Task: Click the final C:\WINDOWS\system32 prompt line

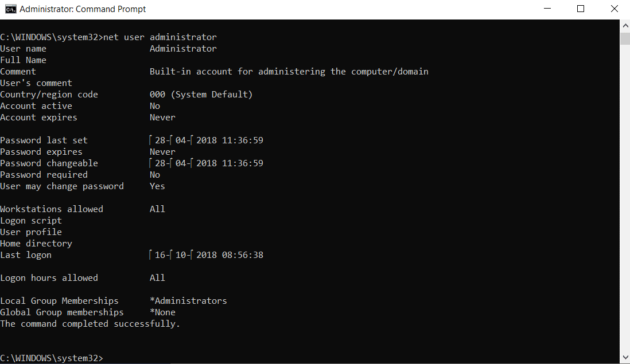Action: [x=52, y=358]
